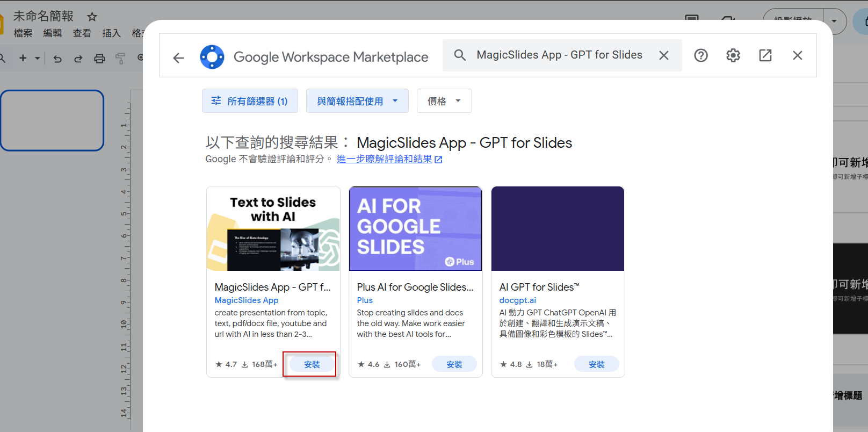
Task: Open the MagicSlides App developer link
Action: coord(247,300)
